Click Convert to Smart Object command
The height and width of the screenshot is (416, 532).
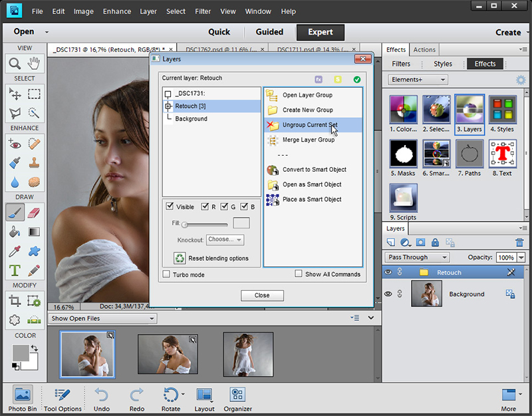[314, 170]
